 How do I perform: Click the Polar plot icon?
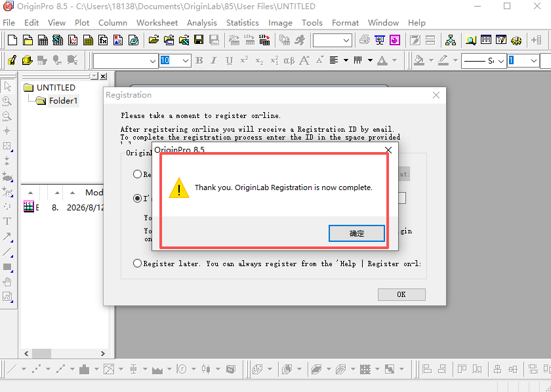click(x=182, y=369)
